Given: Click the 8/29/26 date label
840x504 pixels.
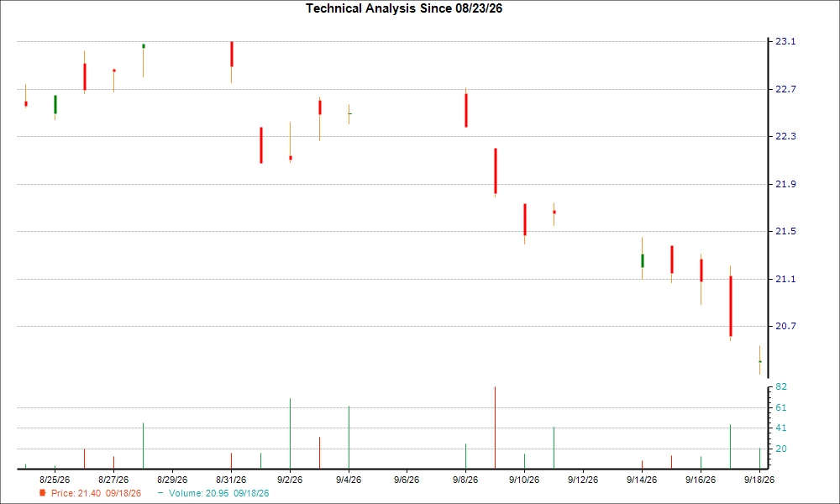Looking at the screenshot, I should (172, 480).
